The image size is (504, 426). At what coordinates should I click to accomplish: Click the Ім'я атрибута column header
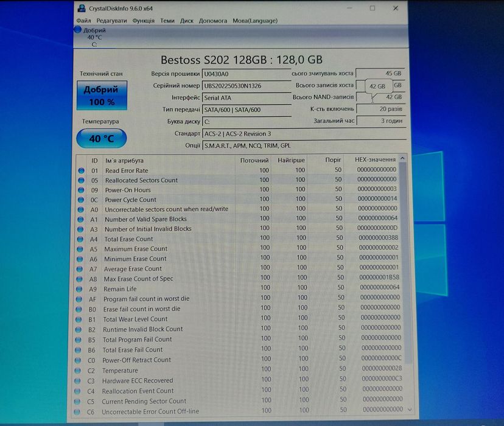coord(124,160)
